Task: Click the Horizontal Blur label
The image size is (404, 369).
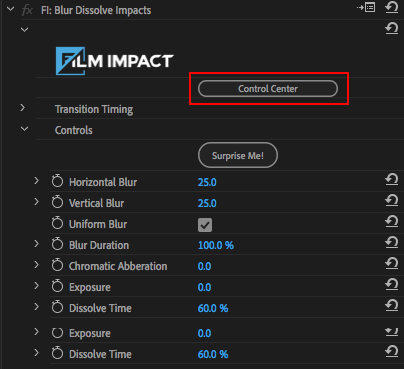Action: click(103, 182)
